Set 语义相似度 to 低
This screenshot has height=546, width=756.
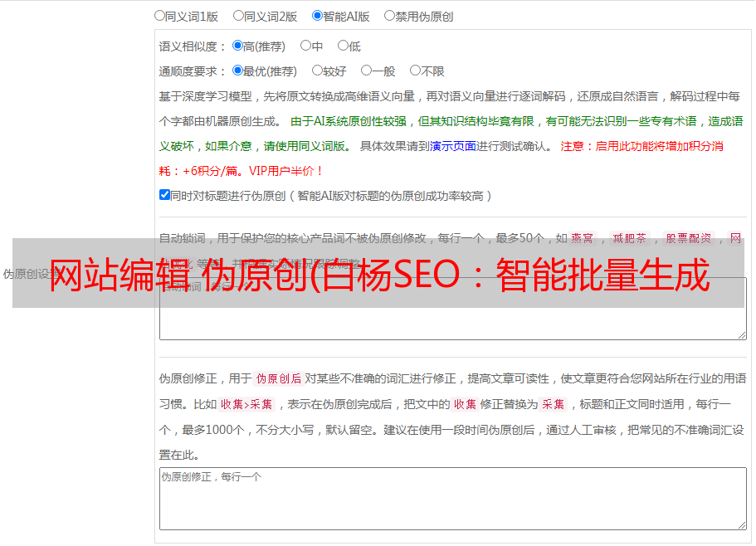[x=343, y=46]
